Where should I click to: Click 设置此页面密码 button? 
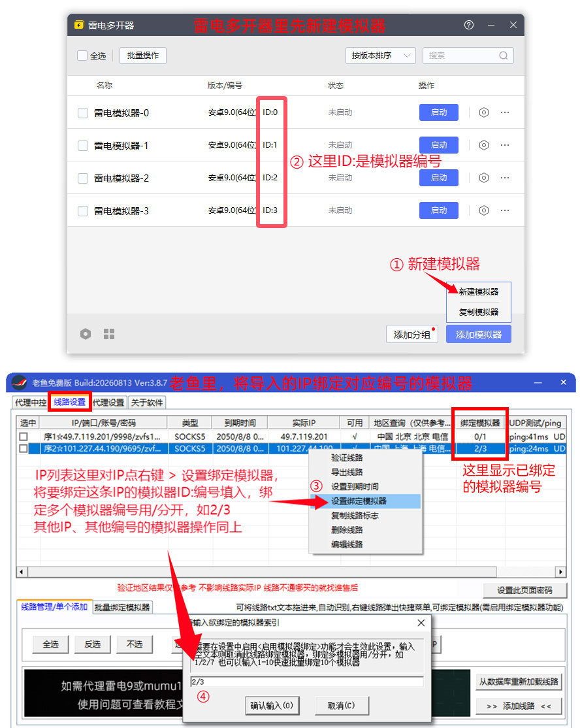[x=524, y=591]
